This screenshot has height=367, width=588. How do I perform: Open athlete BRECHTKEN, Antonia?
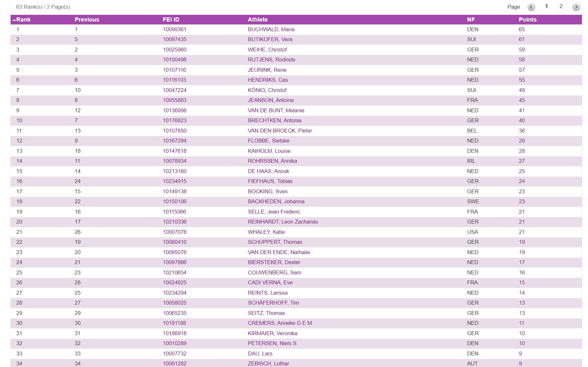(x=275, y=120)
